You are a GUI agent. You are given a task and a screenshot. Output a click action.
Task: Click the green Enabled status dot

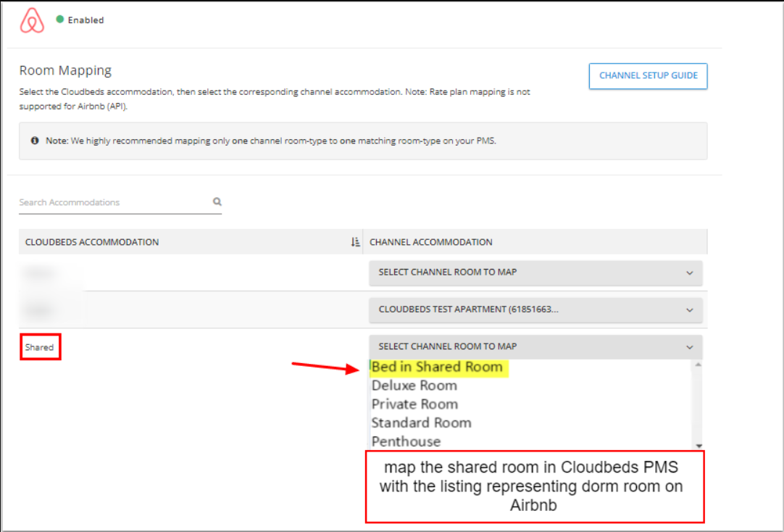60,20
